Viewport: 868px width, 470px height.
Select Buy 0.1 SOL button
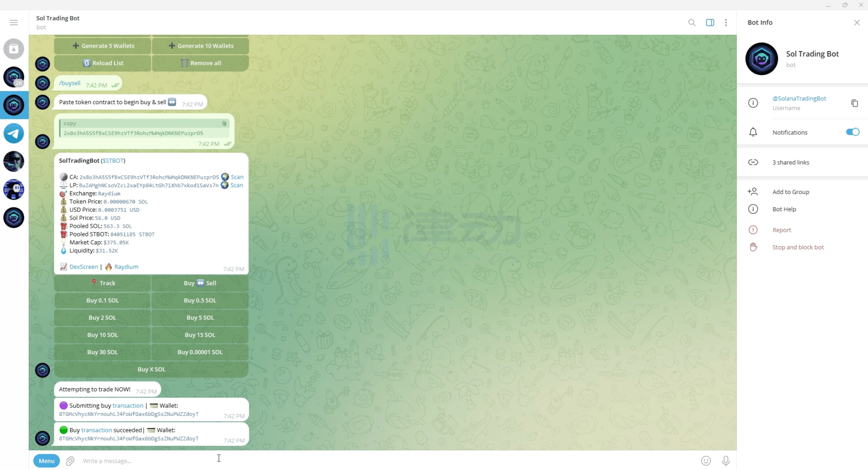coord(102,300)
